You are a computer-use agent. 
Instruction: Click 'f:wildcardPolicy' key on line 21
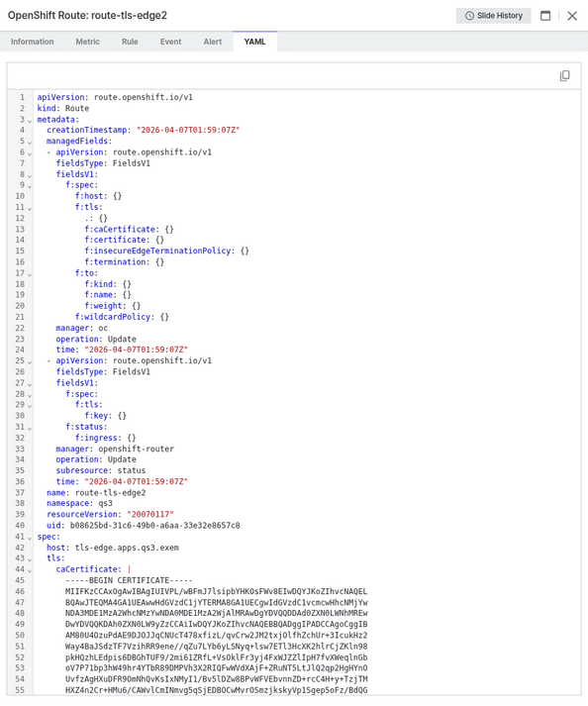tap(115, 317)
